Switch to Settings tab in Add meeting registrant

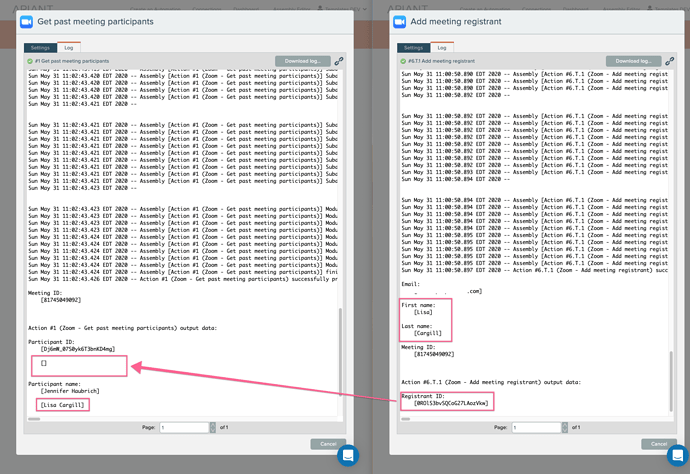point(413,48)
